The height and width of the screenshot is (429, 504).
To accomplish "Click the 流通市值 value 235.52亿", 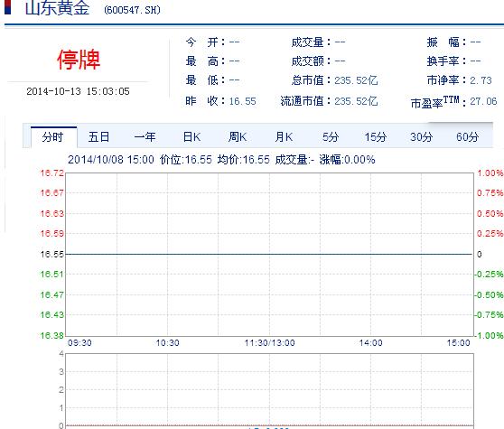I will [x=356, y=101].
